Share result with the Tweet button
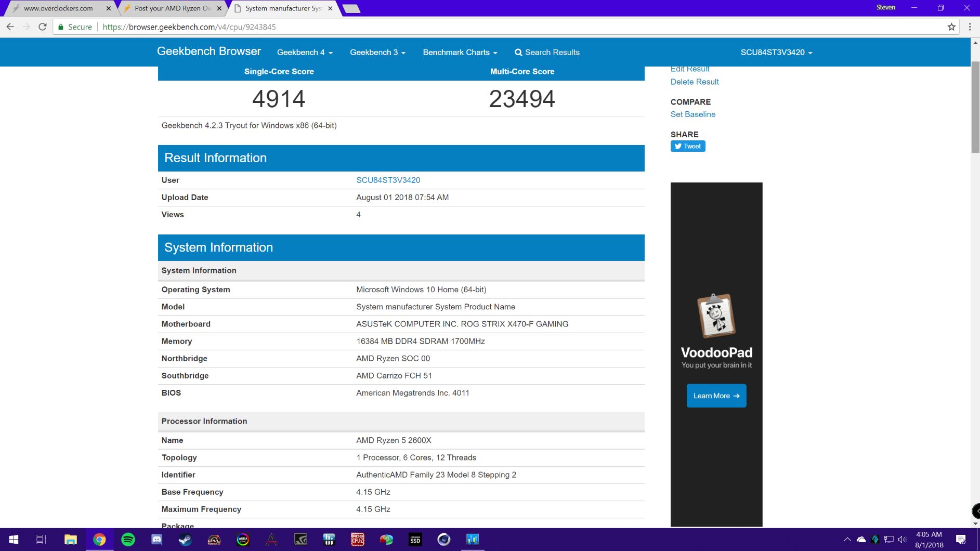The width and height of the screenshot is (980, 551). click(x=688, y=146)
